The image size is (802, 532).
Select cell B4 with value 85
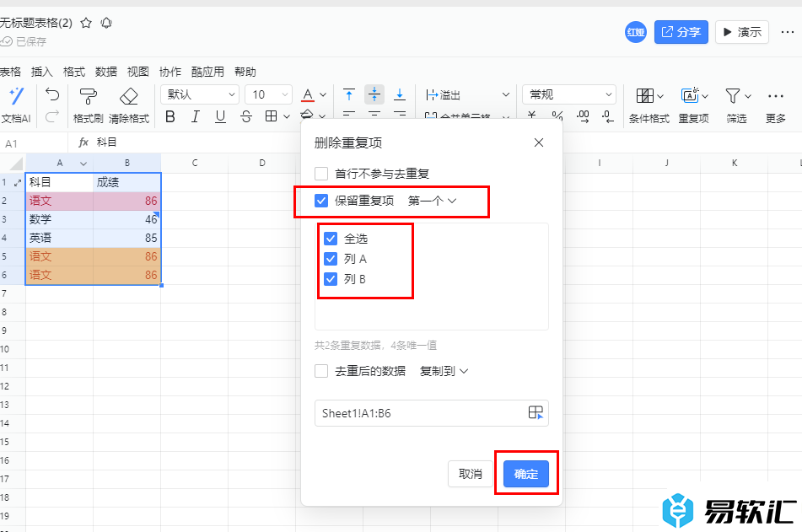[x=126, y=238]
